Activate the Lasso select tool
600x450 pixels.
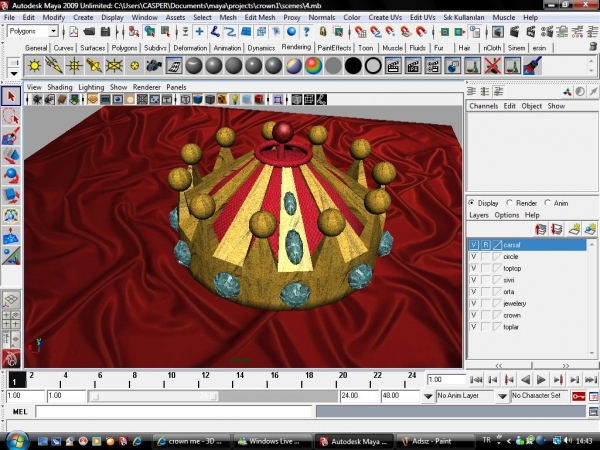[x=11, y=116]
